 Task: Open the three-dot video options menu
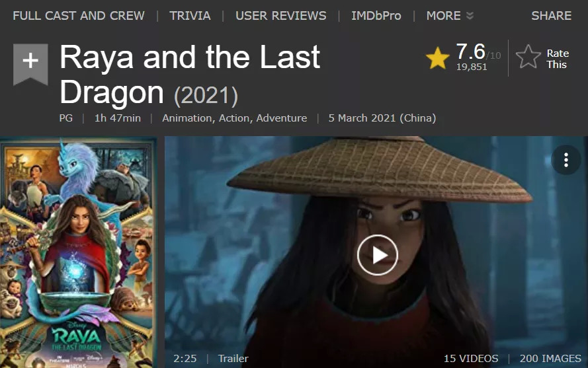tap(566, 160)
